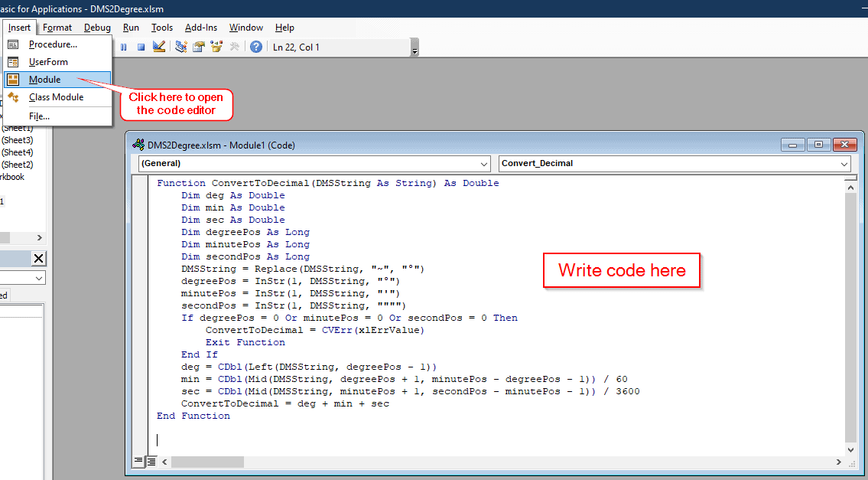868x480 pixels.
Task: Click the 'Exit Function' code line
Action: click(x=245, y=342)
